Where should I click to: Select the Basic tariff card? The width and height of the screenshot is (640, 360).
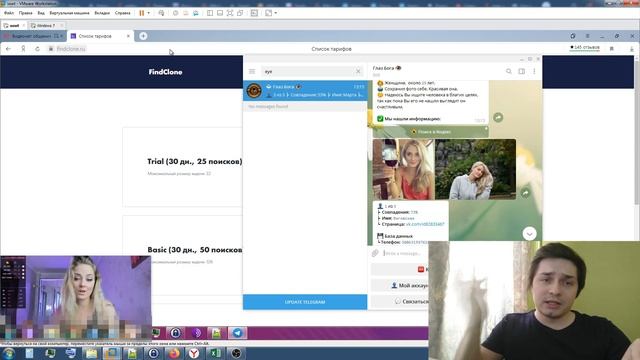tap(182, 255)
